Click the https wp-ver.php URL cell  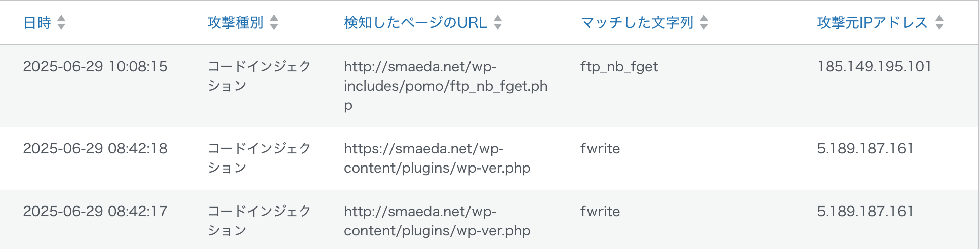(437, 158)
